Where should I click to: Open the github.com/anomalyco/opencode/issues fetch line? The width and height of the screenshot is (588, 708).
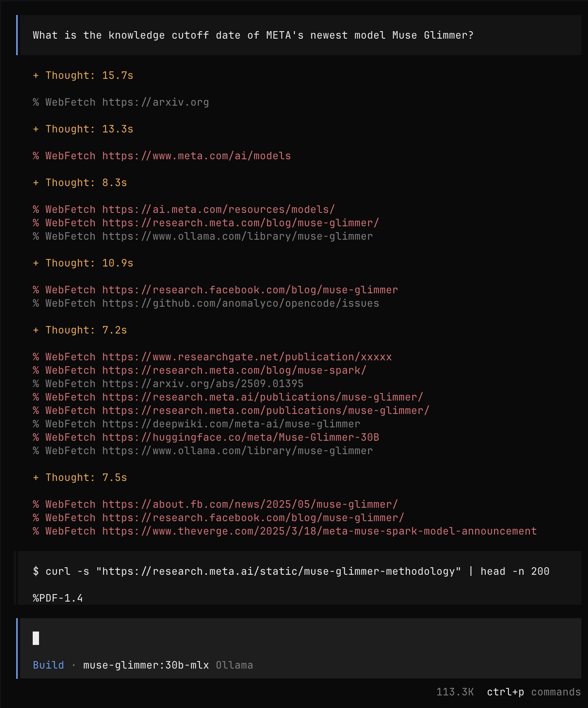coord(206,303)
